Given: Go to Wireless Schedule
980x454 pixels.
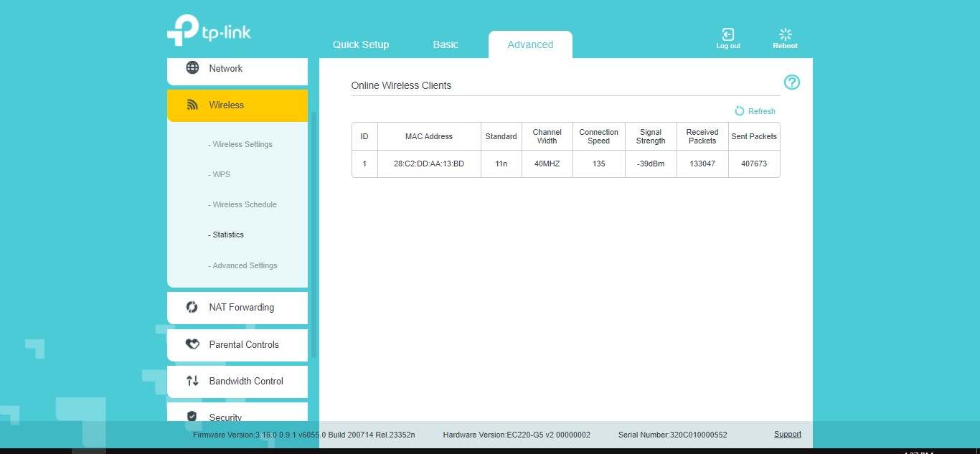Looking at the screenshot, I should 245,204.
